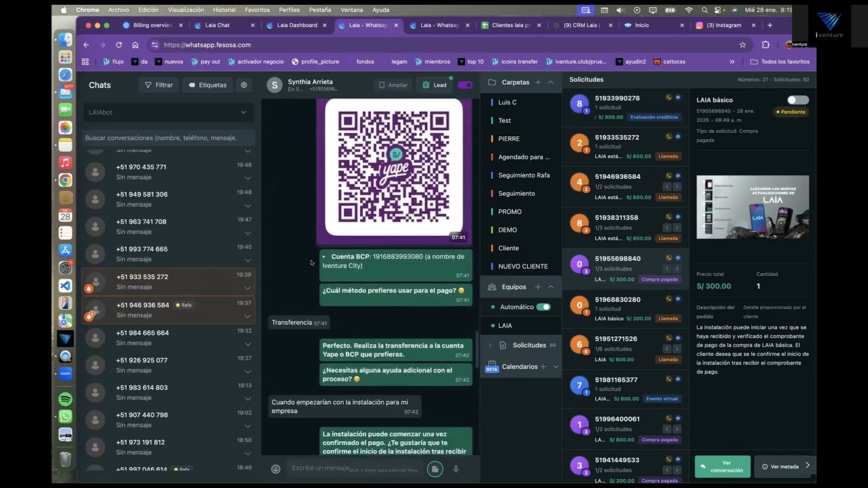Open Spotify from the Dock

[x=65, y=399]
